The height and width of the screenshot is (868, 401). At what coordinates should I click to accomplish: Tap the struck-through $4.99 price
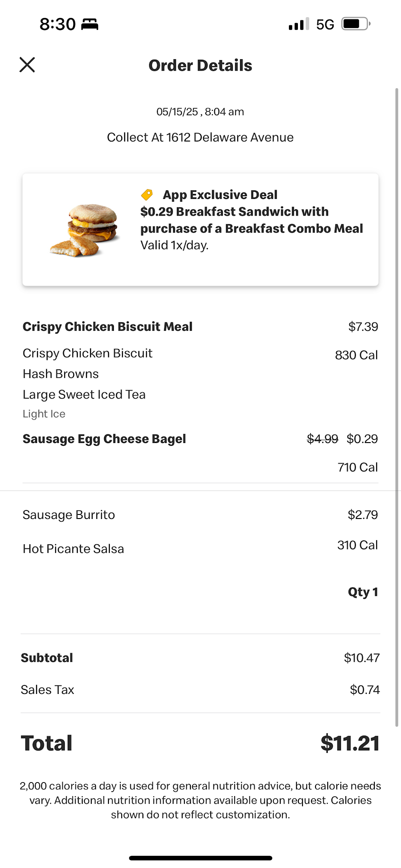[x=322, y=439]
